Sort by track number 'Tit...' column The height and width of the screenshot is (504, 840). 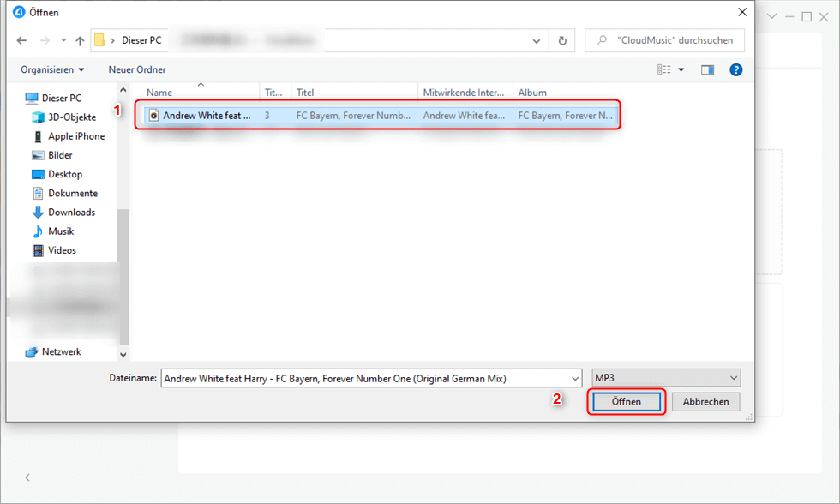(x=273, y=93)
